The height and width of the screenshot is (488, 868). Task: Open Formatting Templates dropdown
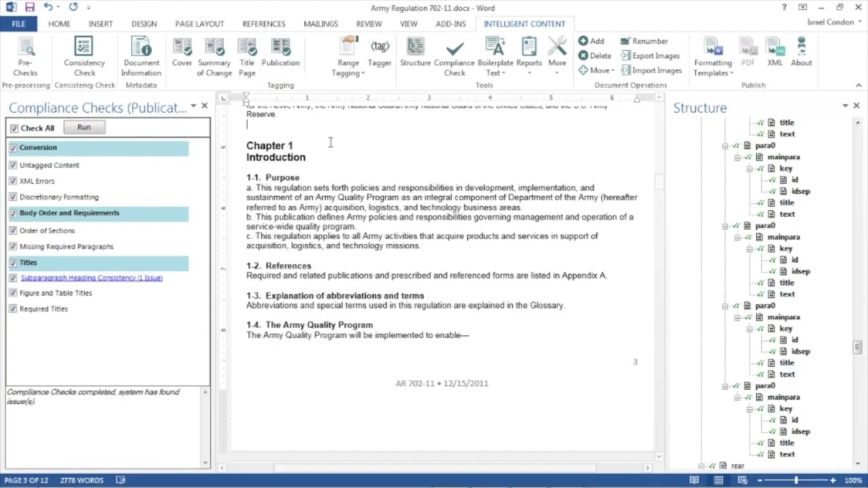713,58
